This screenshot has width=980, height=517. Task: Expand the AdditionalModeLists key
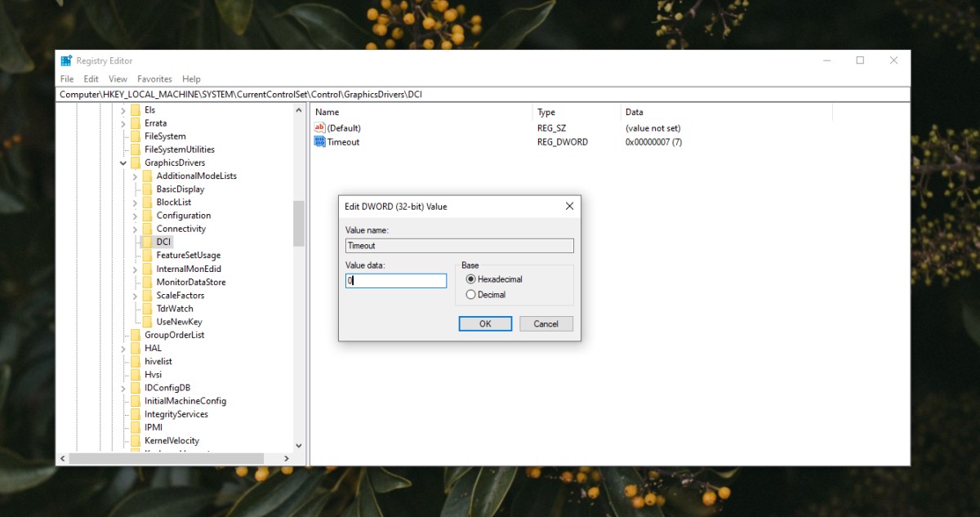(134, 176)
